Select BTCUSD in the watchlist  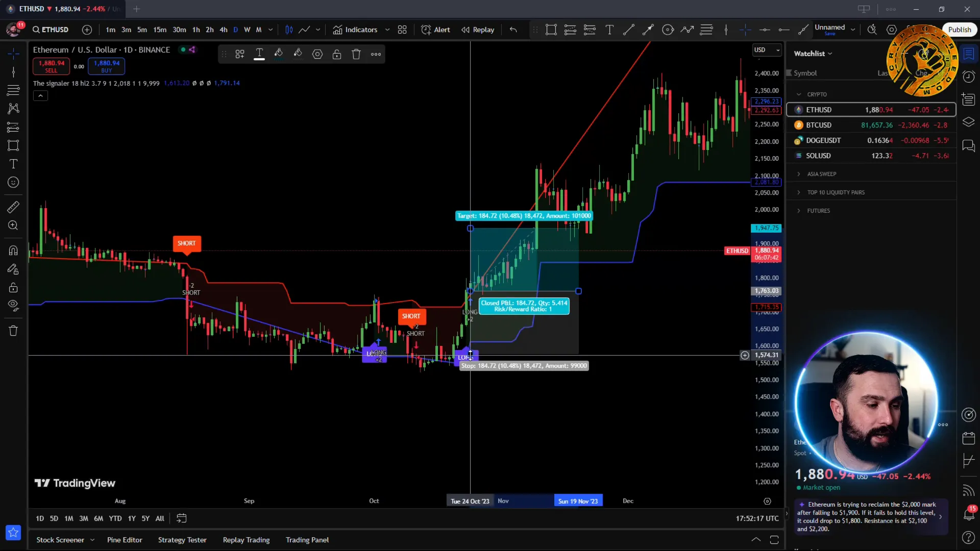click(871, 125)
